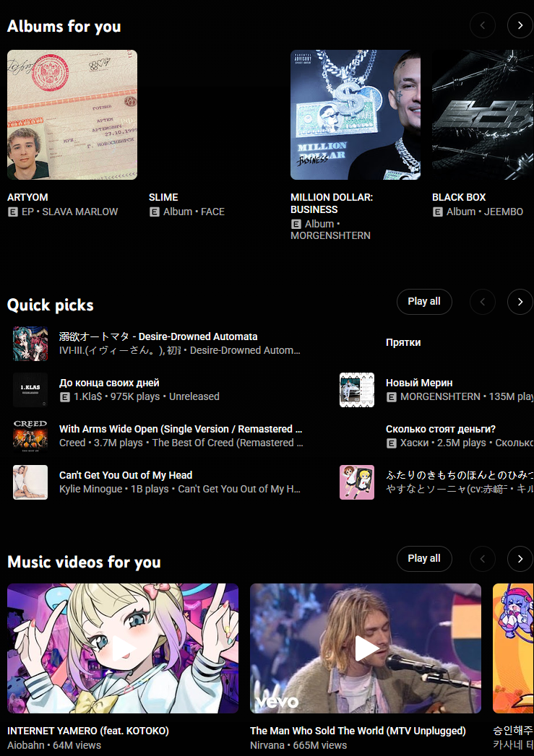Open The Man Who Sold The World title
This screenshot has width=534, height=756.
[x=358, y=731]
